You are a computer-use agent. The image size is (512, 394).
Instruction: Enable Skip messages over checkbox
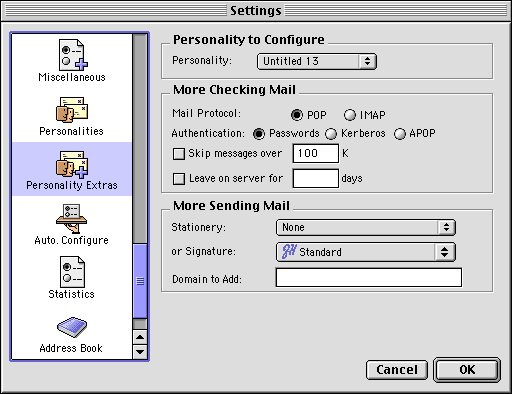179,154
